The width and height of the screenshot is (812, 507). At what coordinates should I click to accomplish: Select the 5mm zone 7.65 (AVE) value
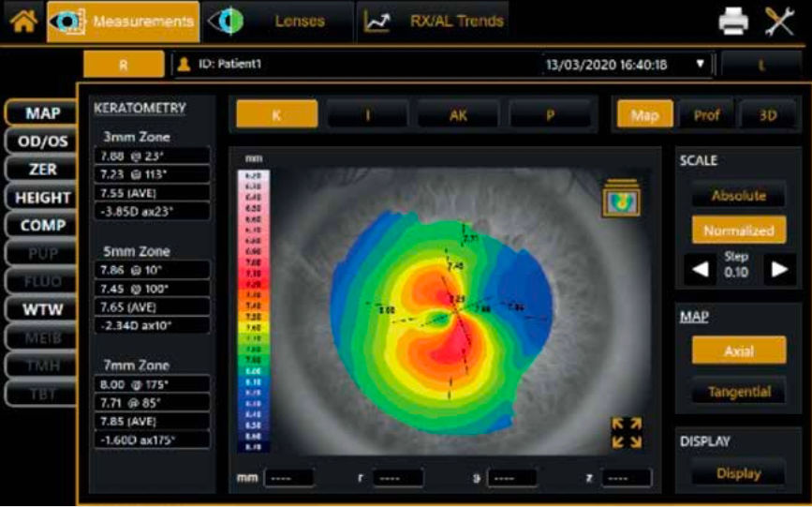[153, 306]
